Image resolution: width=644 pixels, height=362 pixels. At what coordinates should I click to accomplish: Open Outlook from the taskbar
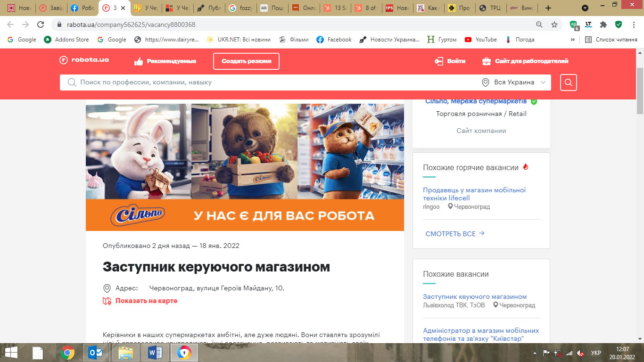pyautogui.click(x=96, y=352)
